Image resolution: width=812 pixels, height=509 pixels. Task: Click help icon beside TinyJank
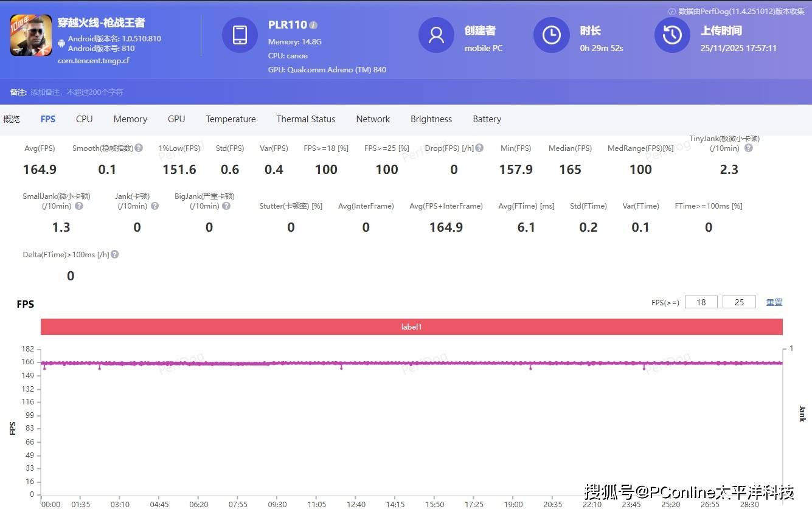pos(749,148)
